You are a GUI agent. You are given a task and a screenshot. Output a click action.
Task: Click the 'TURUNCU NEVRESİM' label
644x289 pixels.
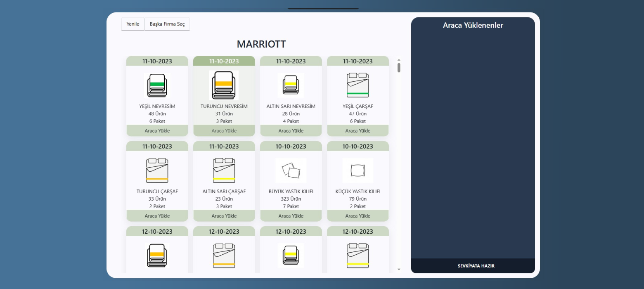224,106
